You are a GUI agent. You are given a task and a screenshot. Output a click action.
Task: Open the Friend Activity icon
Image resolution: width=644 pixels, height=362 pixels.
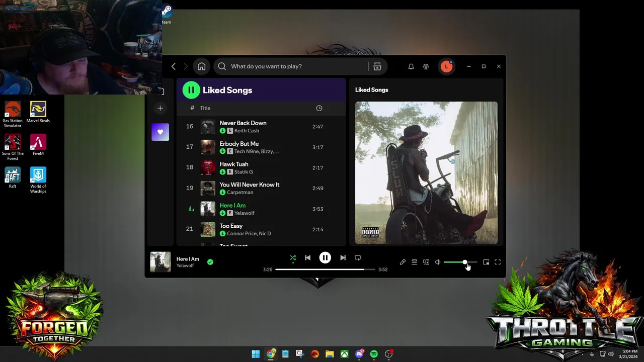(426, 66)
